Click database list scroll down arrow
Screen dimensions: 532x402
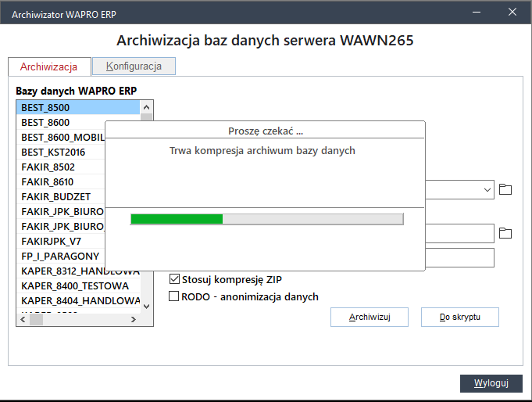click(146, 307)
